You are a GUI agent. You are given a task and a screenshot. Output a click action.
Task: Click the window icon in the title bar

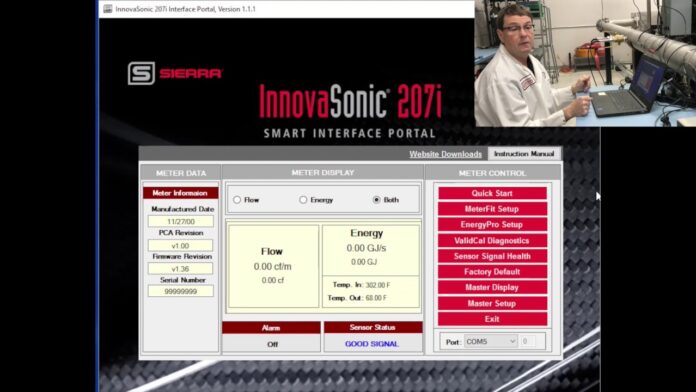click(x=108, y=9)
